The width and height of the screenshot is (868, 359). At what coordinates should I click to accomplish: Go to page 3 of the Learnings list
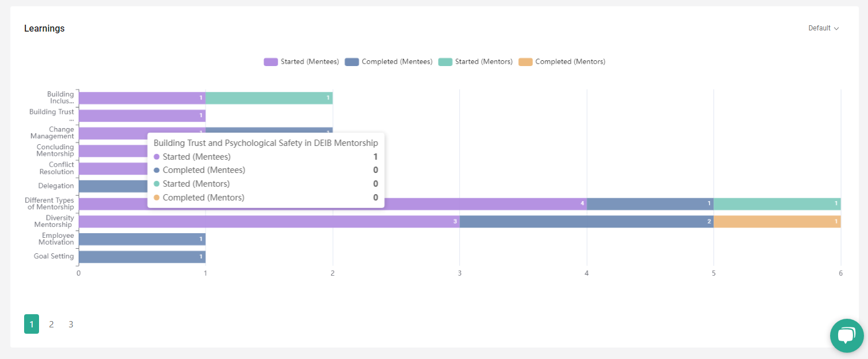point(71,324)
